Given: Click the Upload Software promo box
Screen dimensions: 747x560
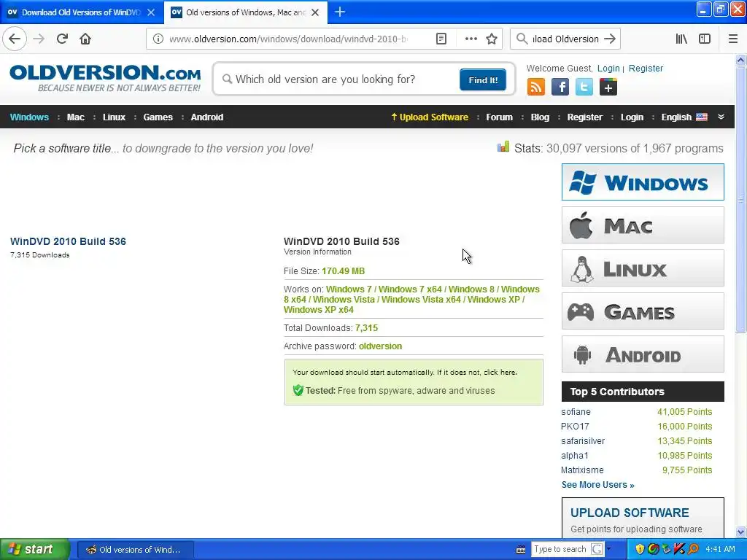Looking at the screenshot, I should (x=643, y=518).
